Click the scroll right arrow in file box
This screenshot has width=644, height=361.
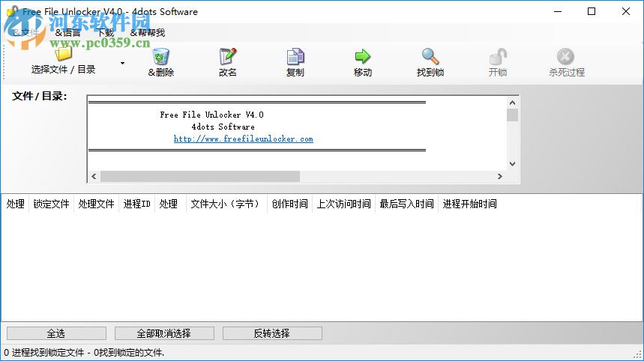click(x=500, y=177)
